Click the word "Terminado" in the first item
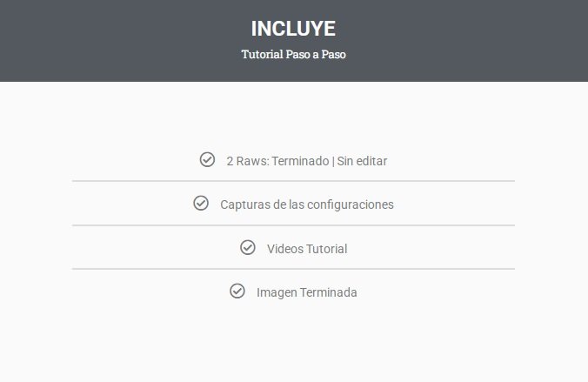Viewport: 588px width, 382px height. click(x=300, y=161)
